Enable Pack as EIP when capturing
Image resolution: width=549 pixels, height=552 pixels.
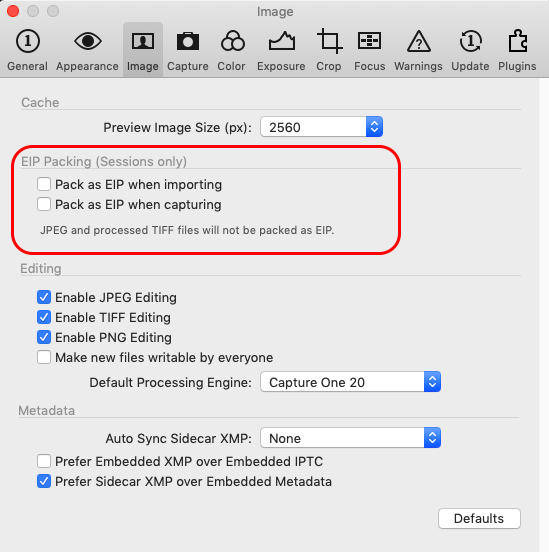[44, 204]
